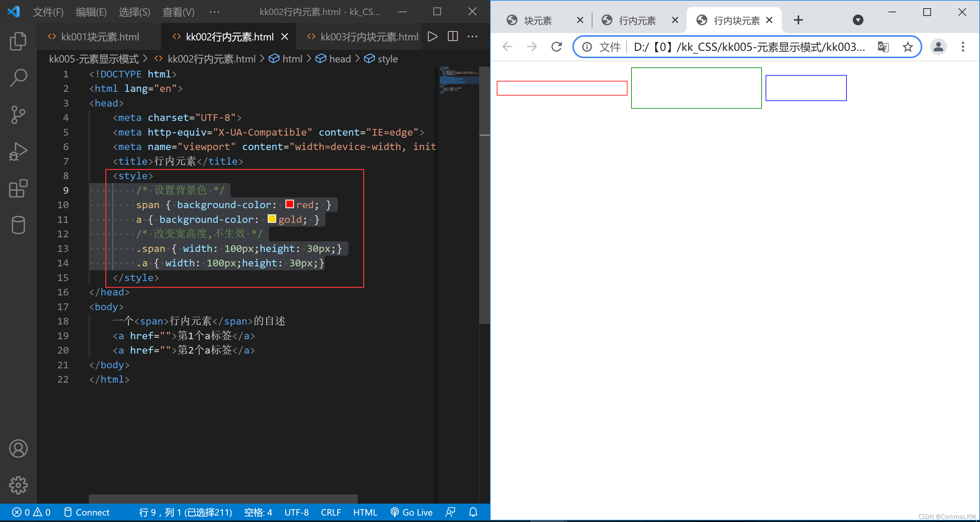Click the Connect status bar item
The image size is (980, 522).
[87, 513]
